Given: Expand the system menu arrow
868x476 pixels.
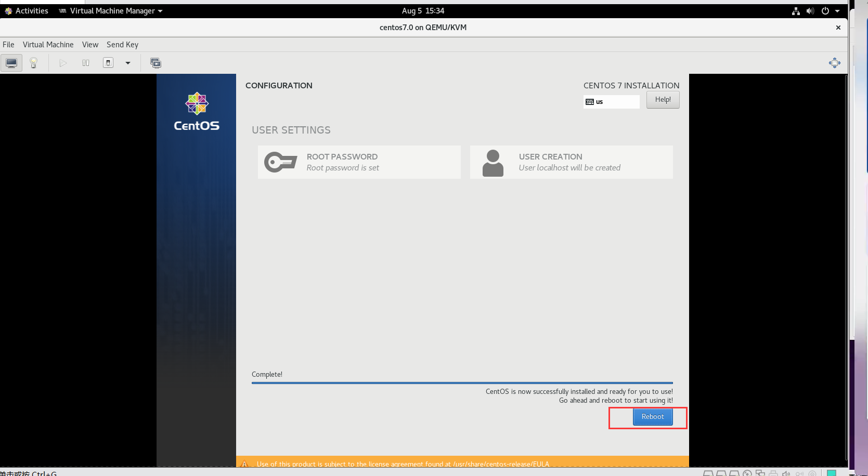Looking at the screenshot, I should [x=837, y=11].
